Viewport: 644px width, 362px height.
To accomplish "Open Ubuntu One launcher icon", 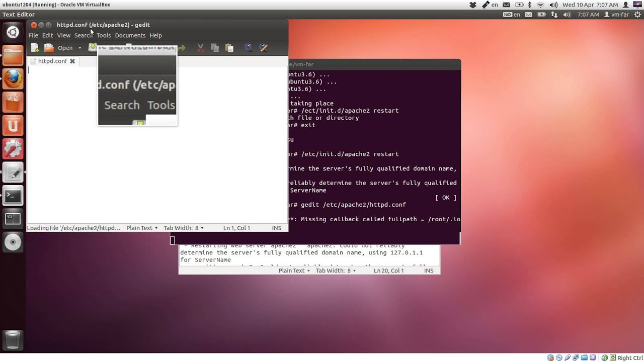I will click(13, 126).
